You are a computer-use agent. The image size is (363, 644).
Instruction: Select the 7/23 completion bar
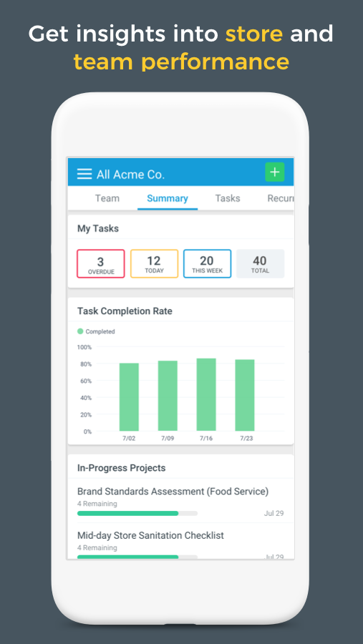[x=245, y=395]
